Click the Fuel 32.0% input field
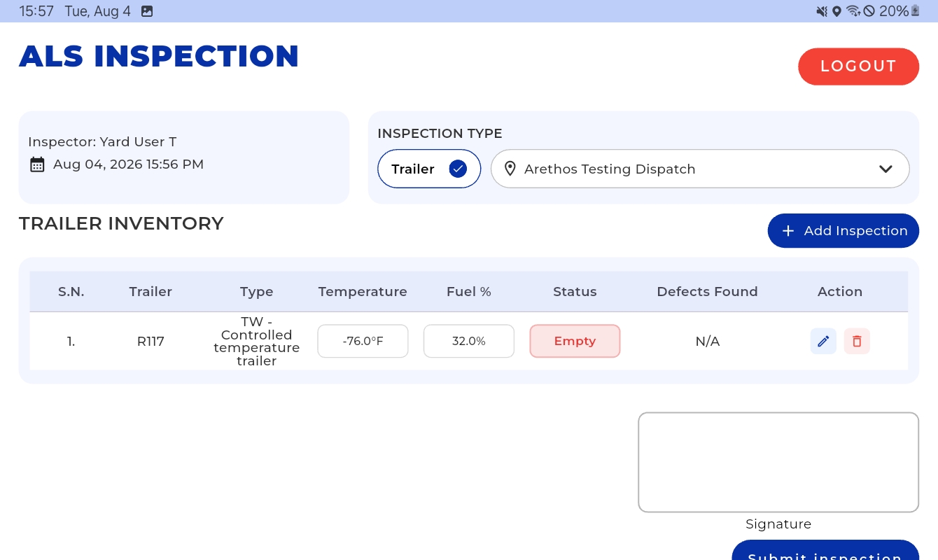 (x=469, y=341)
